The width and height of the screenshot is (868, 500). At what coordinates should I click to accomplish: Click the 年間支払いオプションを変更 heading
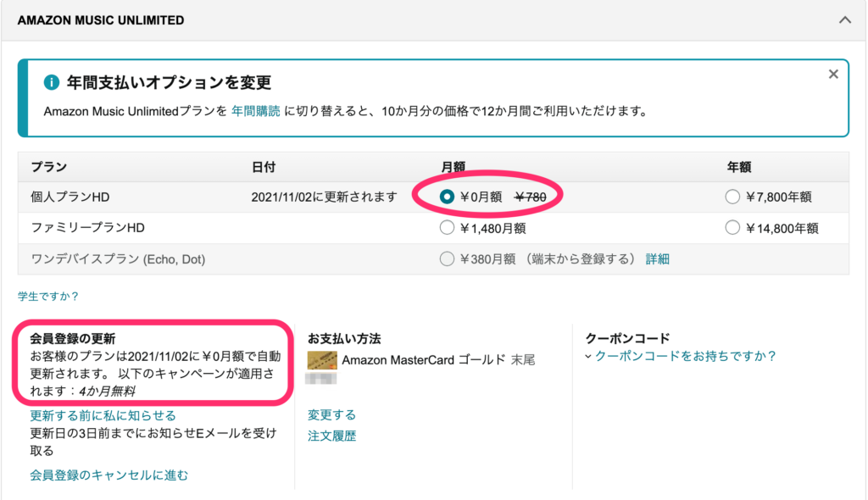pyautogui.click(x=169, y=82)
